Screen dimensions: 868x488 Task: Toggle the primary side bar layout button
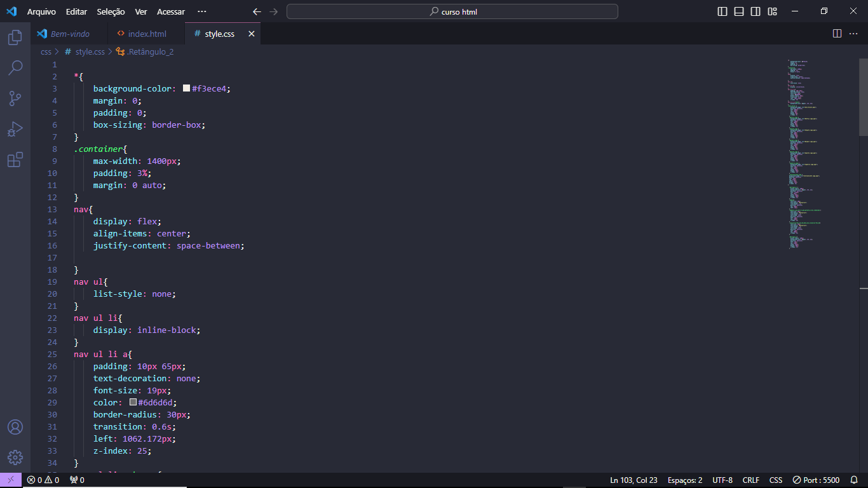(x=722, y=11)
